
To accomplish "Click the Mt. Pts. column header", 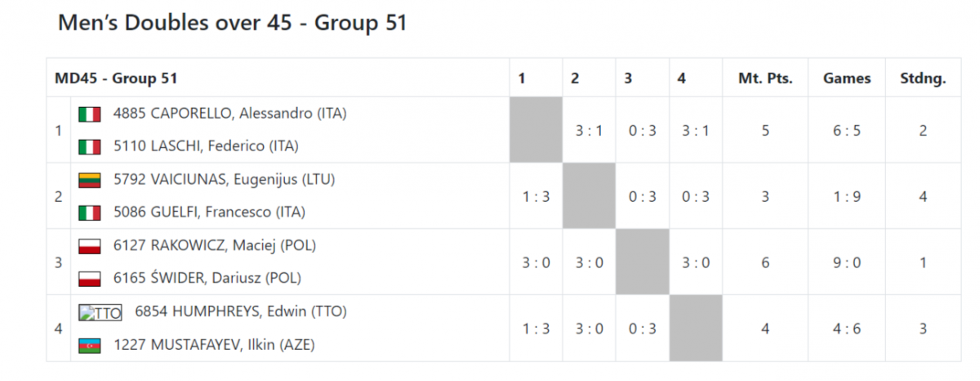I will [x=765, y=78].
